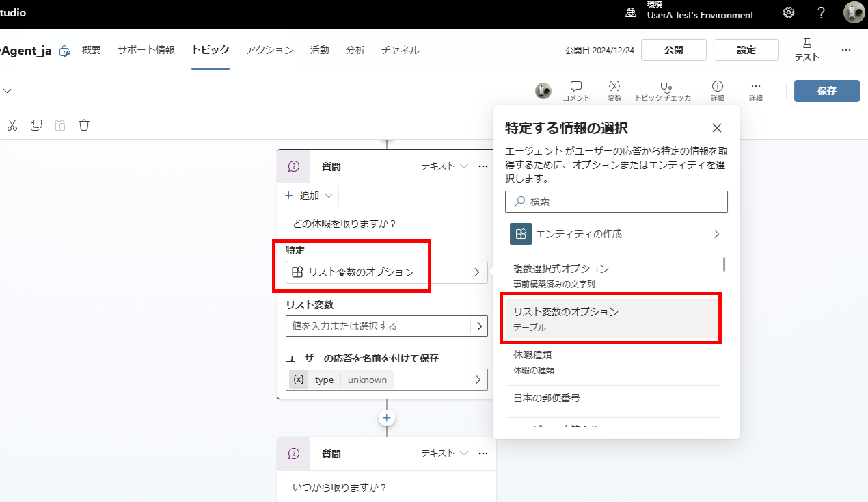The width and height of the screenshot is (868, 502).
Task: Open the ... 詳細 overflow menu
Action: click(755, 90)
